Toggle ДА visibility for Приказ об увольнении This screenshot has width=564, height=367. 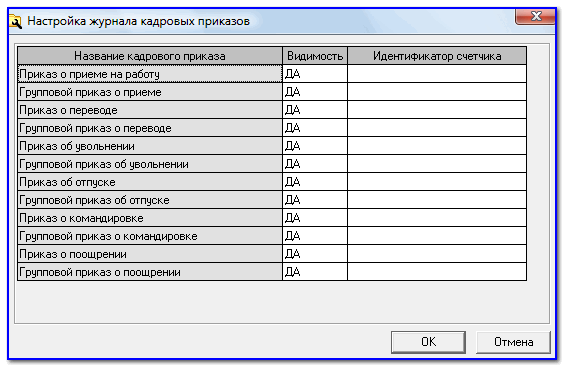coord(315,146)
